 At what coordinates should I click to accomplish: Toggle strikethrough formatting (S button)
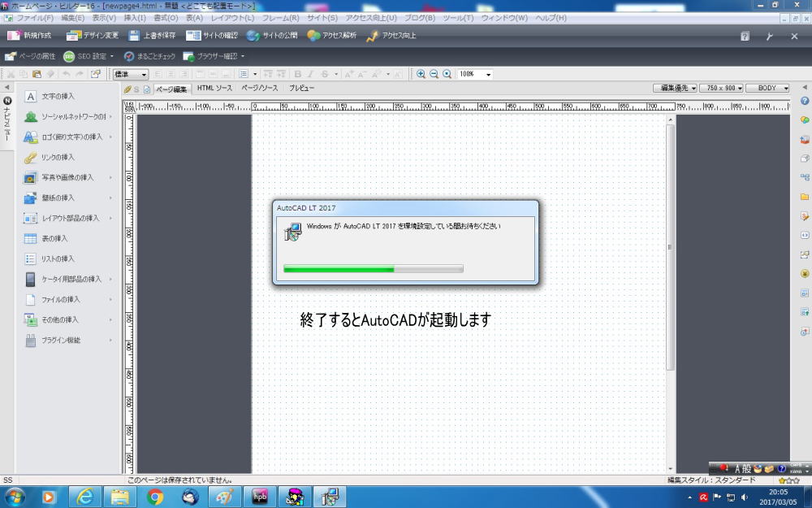(x=325, y=74)
